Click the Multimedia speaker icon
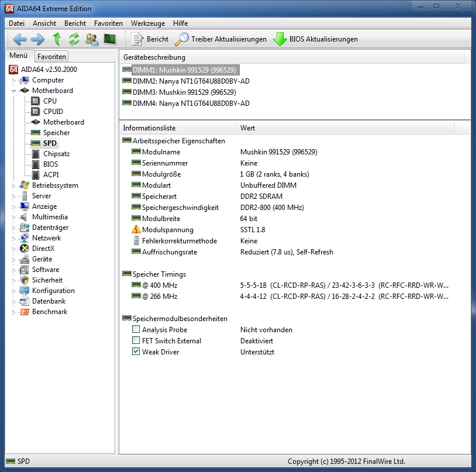The width and height of the screenshot is (476, 472). click(23, 217)
